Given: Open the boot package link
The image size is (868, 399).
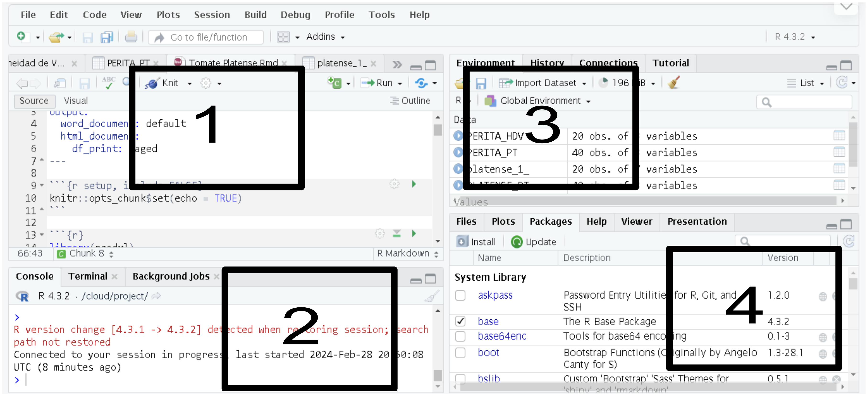Looking at the screenshot, I should 488,353.
